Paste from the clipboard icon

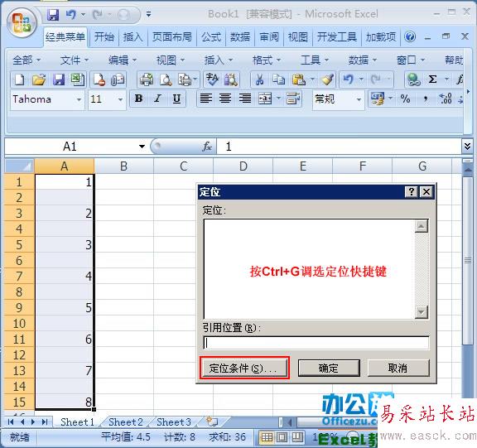[299, 79]
